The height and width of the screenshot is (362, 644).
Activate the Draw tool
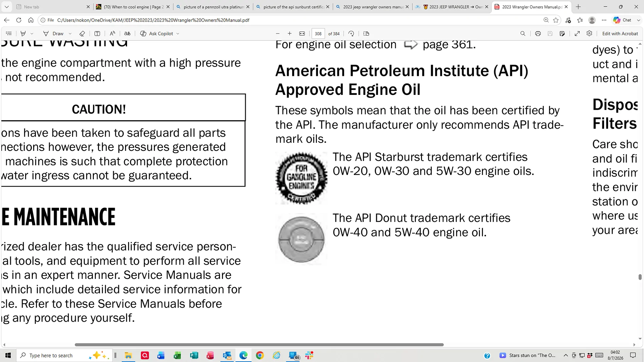click(x=54, y=34)
